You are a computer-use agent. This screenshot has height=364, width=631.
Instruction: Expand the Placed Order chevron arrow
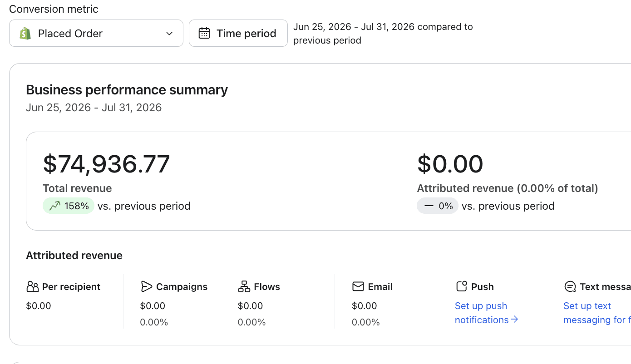169,34
